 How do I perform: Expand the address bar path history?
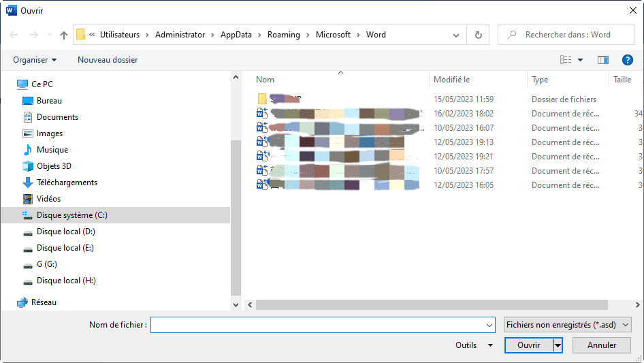(x=456, y=35)
